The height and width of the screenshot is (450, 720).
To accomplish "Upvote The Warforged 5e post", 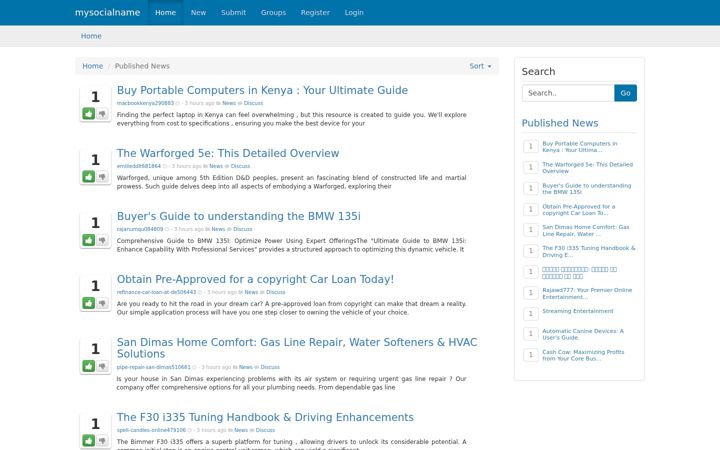I will [x=89, y=176].
